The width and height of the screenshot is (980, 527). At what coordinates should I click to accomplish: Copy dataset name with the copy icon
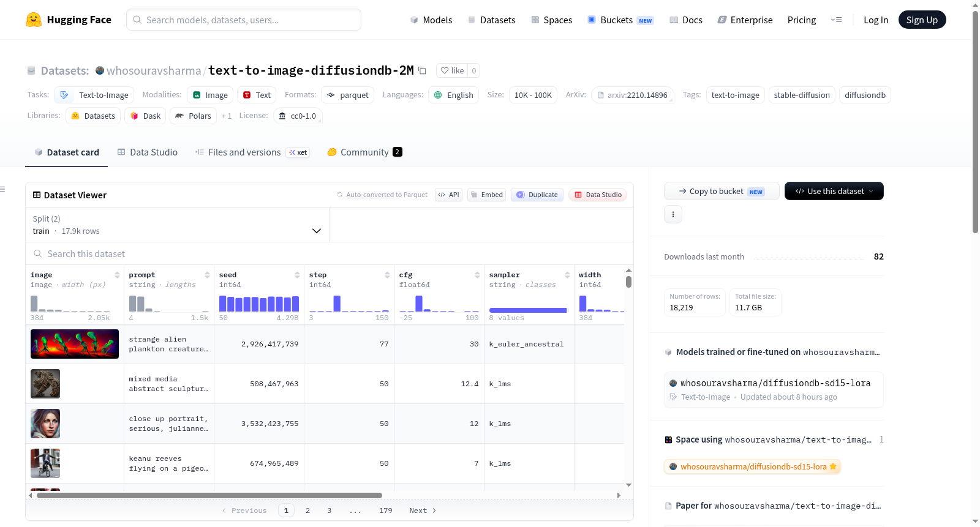click(422, 70)
